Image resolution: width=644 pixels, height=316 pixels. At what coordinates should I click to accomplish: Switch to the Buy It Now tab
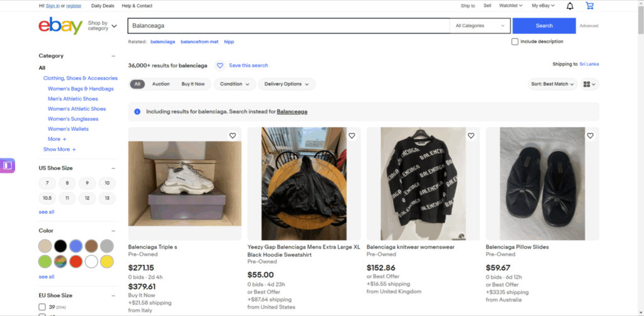tap(193, 84)
